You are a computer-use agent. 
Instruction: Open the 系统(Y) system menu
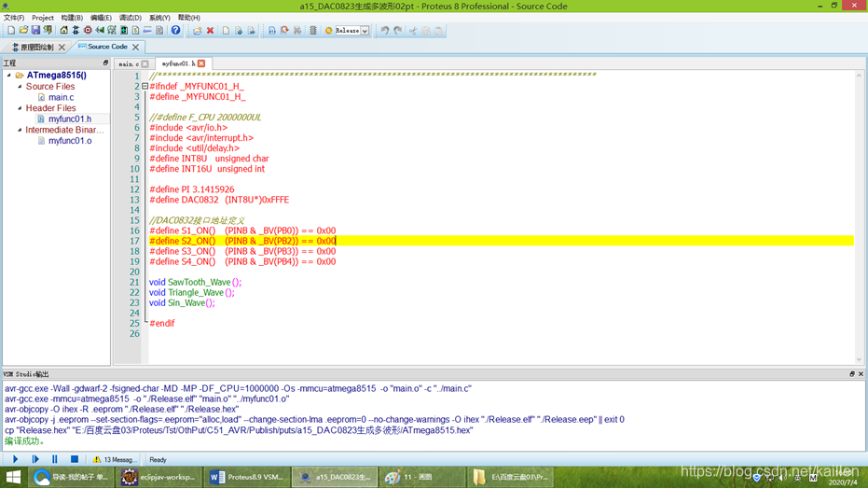click(160, 18)
